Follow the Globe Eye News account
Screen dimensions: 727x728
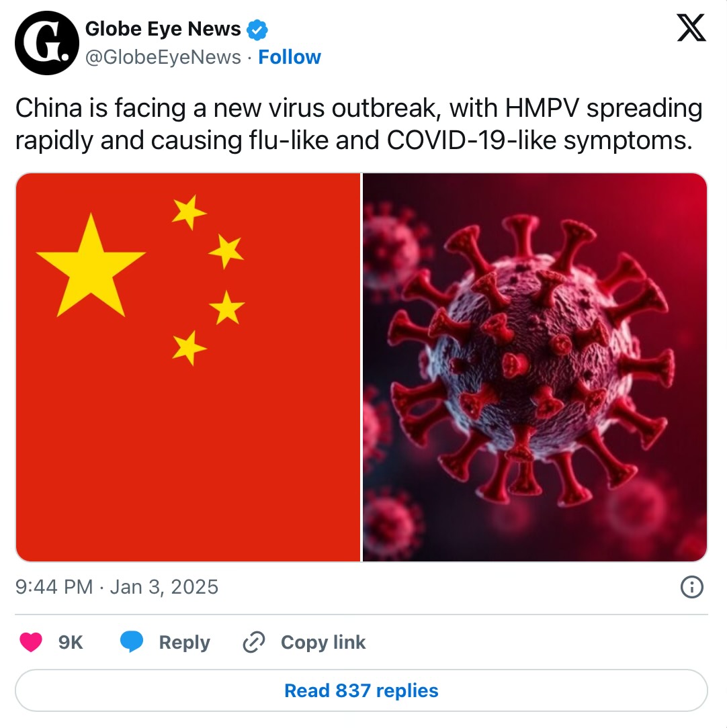coord(290,57)
